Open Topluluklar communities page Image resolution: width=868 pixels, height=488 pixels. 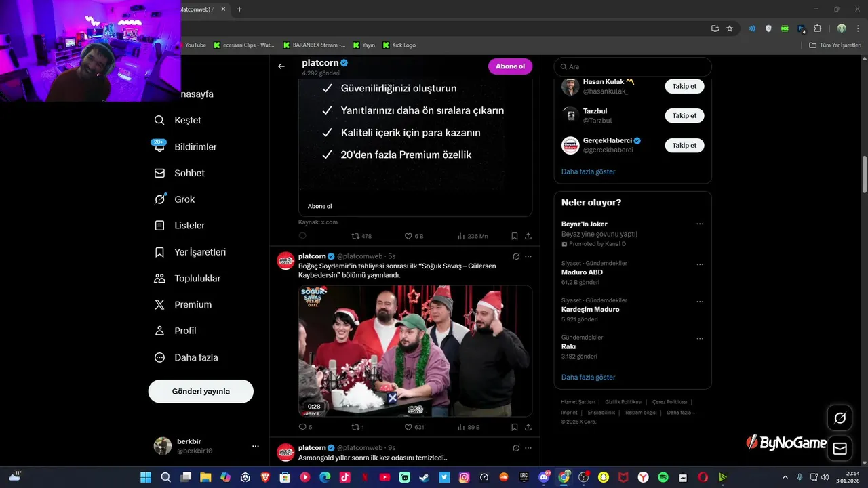187,279
